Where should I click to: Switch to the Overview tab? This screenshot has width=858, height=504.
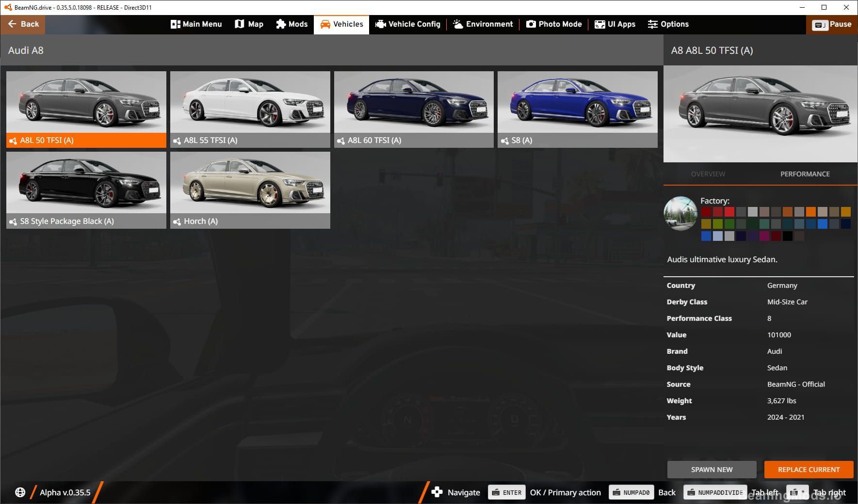click(x=708, y=174)
